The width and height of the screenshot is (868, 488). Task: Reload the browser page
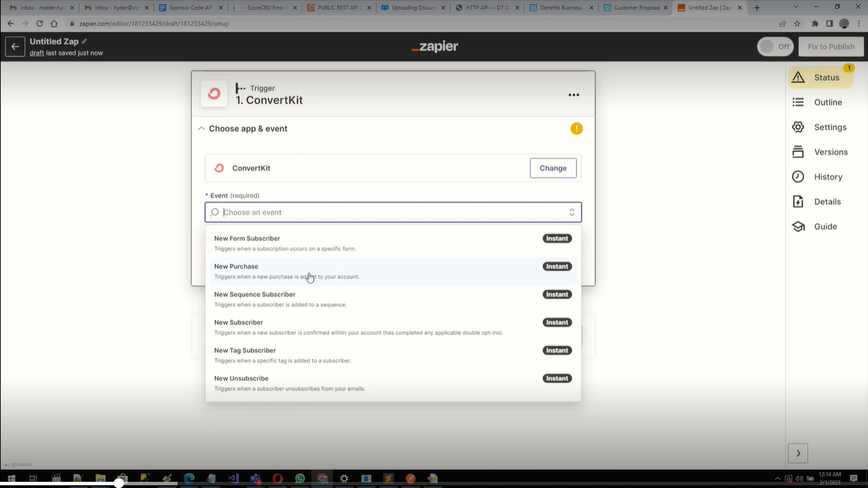pyautogui.click(x=39, y=23)
